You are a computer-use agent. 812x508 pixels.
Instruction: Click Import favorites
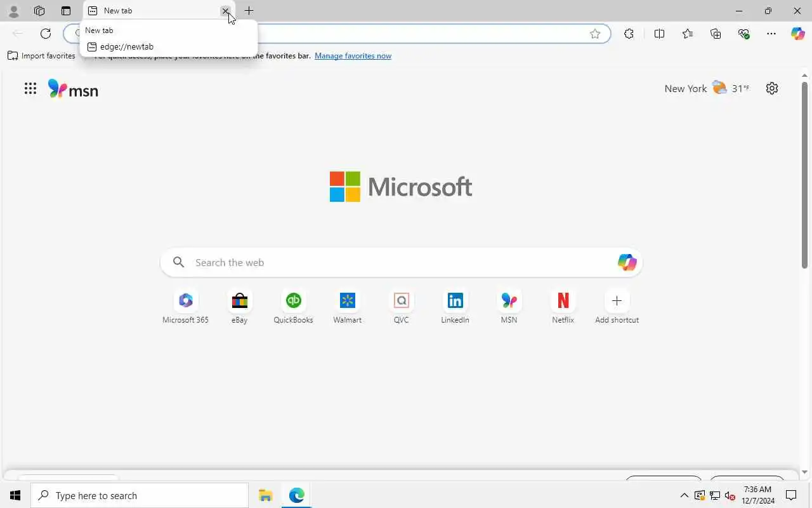click(x=41, y=56)
